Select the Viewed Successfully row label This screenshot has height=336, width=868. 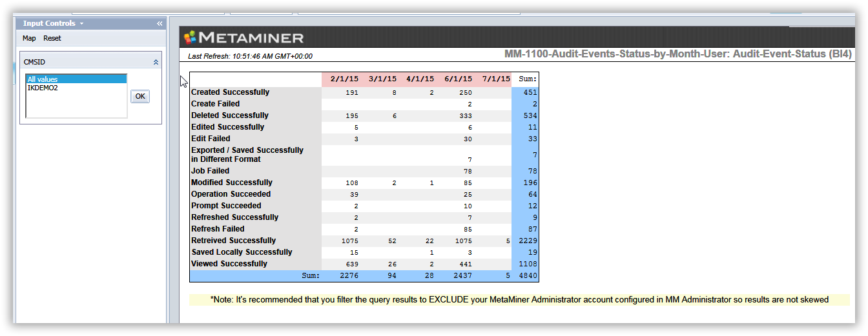pyautogui.click(x=229, y=264)
